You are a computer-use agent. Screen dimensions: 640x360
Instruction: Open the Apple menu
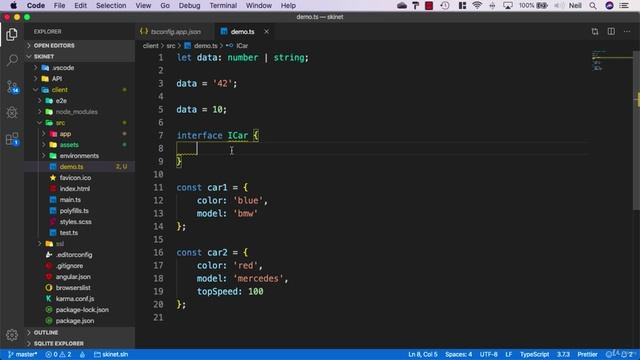13,5
